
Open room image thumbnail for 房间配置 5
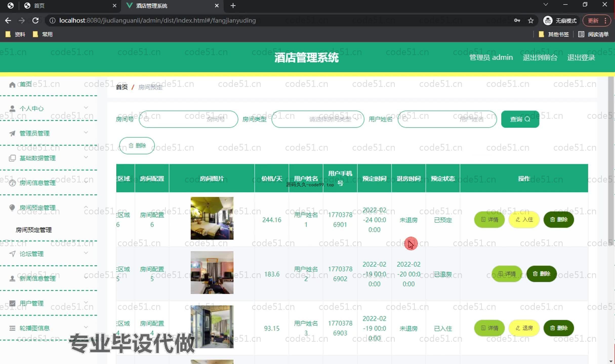[212, 272]
